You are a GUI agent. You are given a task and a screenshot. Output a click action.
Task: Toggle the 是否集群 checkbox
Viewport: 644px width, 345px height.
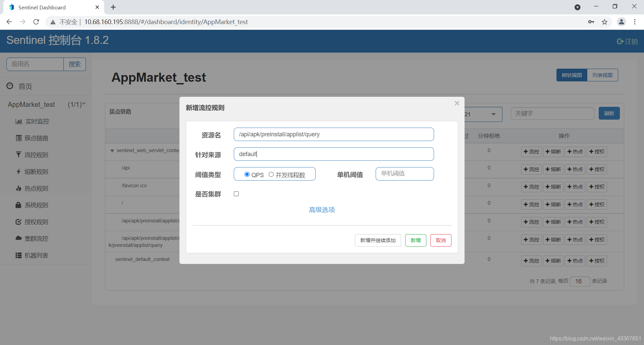pos(236,194)
